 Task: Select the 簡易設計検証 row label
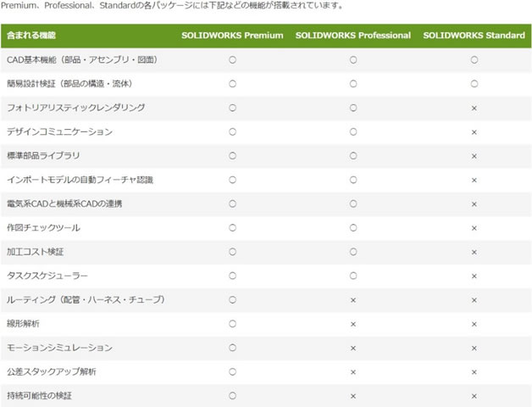point(70,84)
